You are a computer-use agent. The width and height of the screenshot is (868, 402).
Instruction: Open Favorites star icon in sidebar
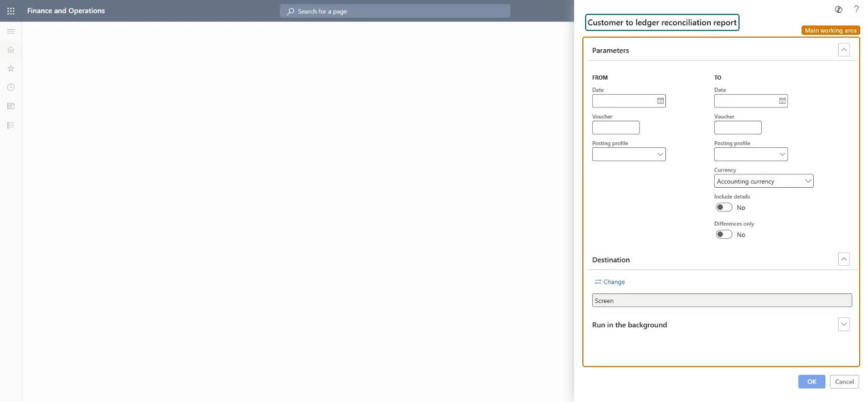pos(11,69)
